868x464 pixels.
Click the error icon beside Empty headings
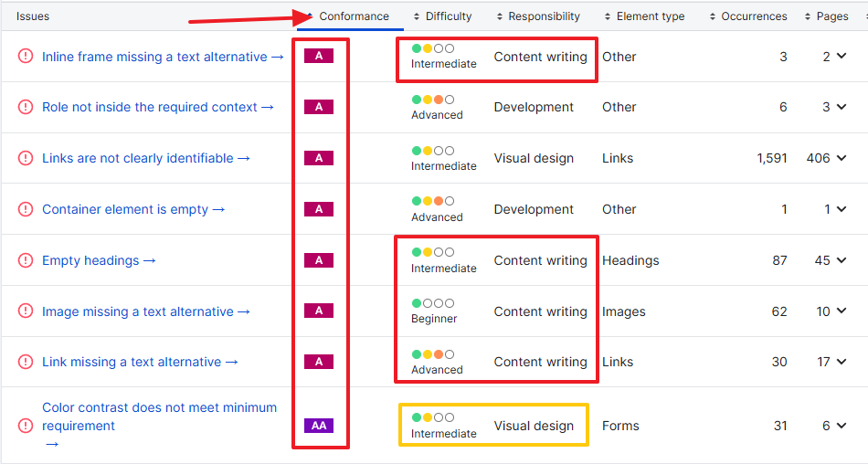point(26,260)
